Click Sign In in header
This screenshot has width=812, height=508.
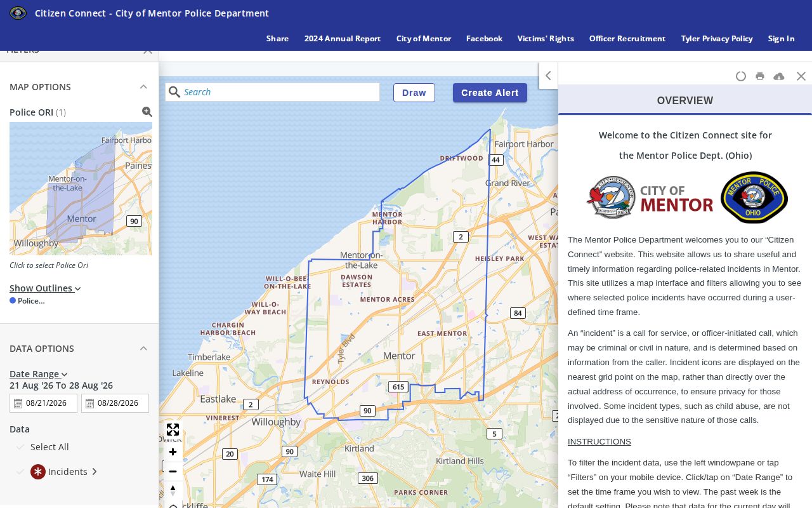pyautogui.click(x=781, y=39)
